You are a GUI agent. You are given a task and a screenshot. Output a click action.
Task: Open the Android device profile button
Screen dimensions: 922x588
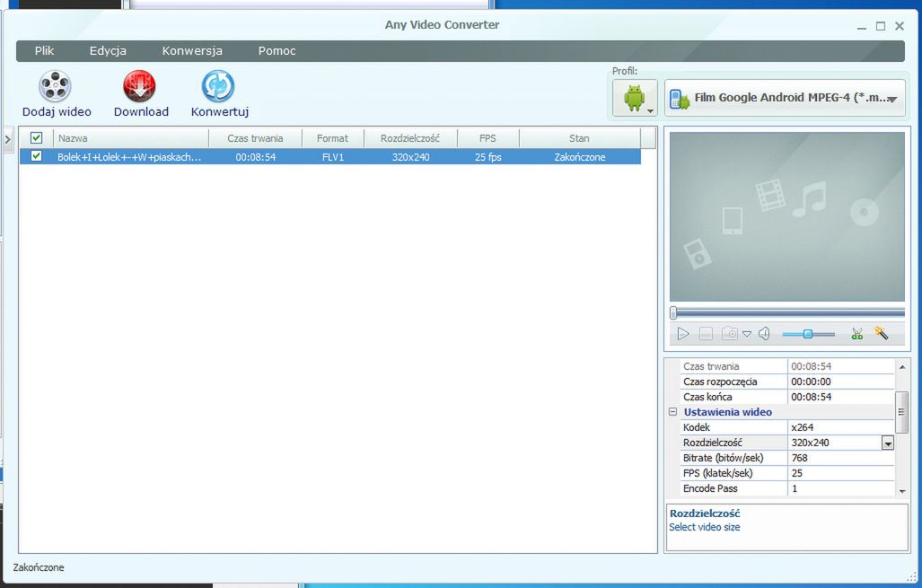[635, 98]
